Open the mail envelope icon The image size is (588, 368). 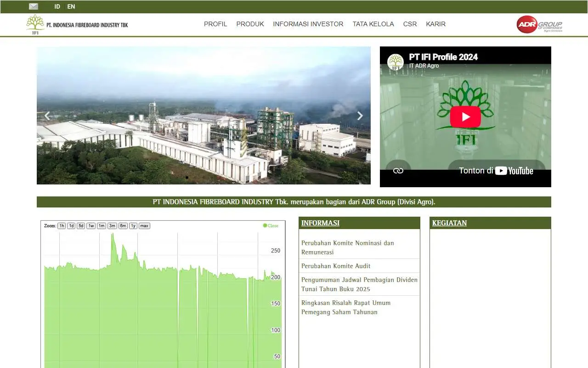tap(34, 6)
